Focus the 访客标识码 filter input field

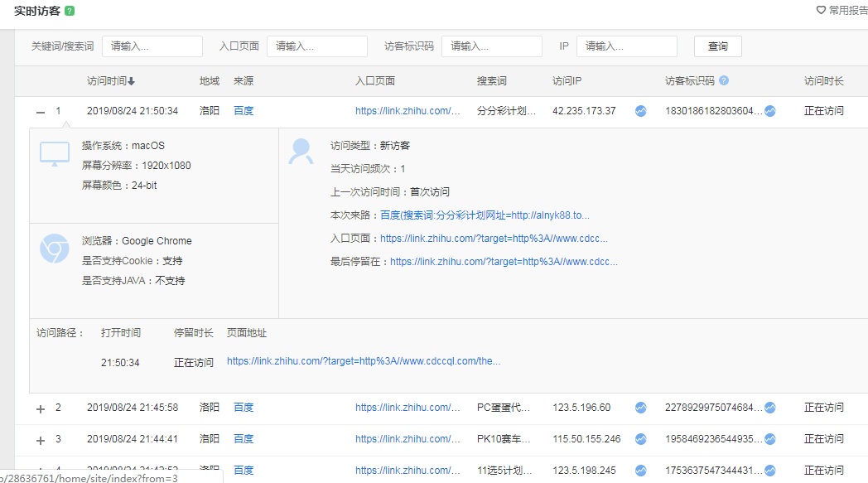492,46
